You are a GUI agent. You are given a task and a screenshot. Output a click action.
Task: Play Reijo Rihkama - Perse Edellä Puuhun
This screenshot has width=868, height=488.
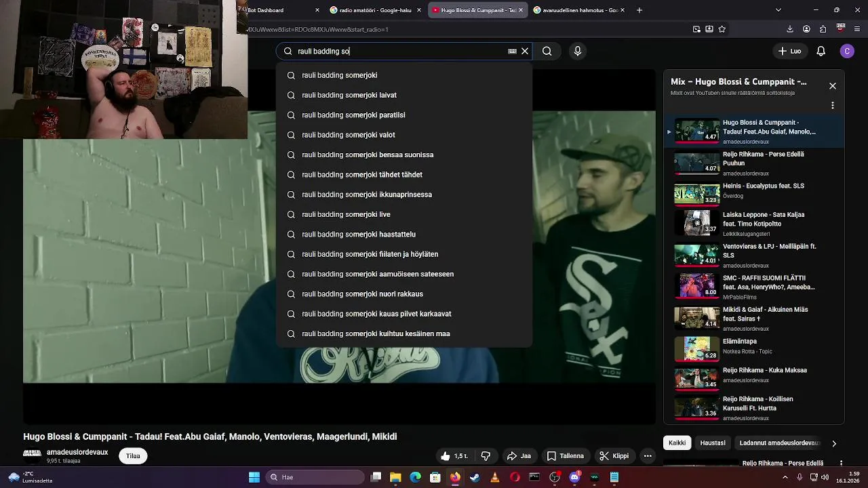point(754,163)
